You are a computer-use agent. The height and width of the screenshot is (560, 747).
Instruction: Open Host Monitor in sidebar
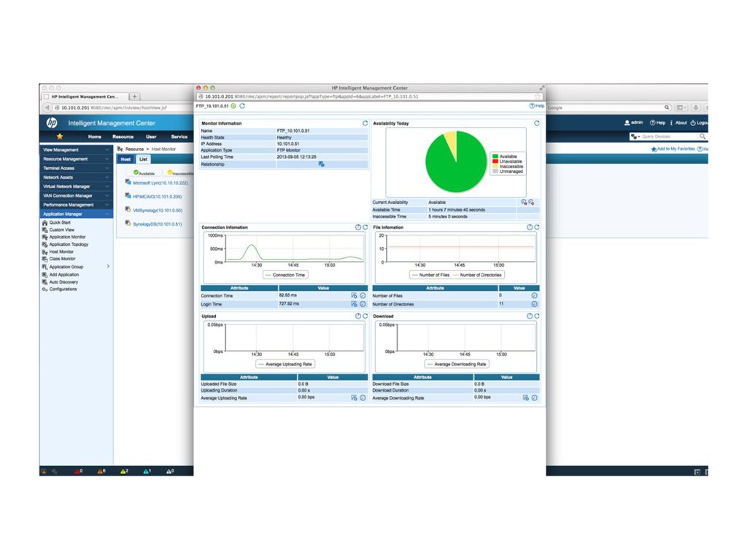click(65, 252)
